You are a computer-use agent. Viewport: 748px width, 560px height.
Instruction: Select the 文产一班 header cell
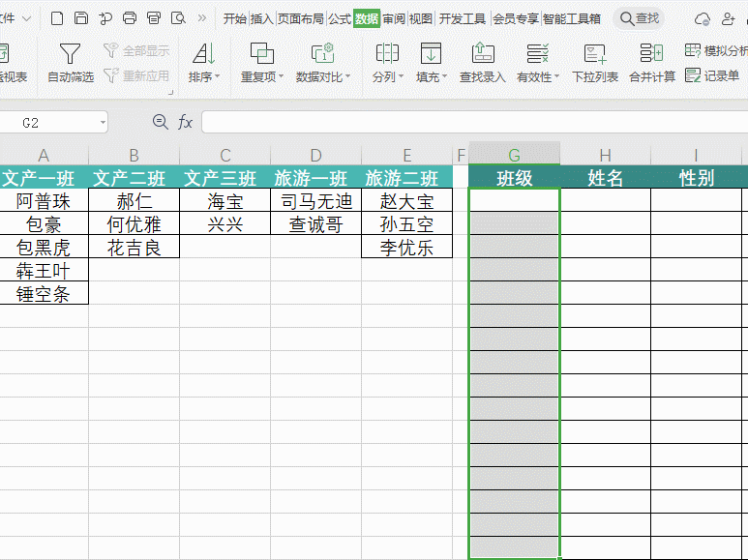44,178
